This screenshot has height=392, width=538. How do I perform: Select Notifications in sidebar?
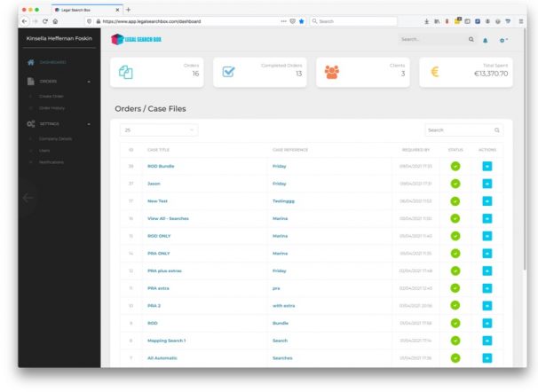point(51,162)
